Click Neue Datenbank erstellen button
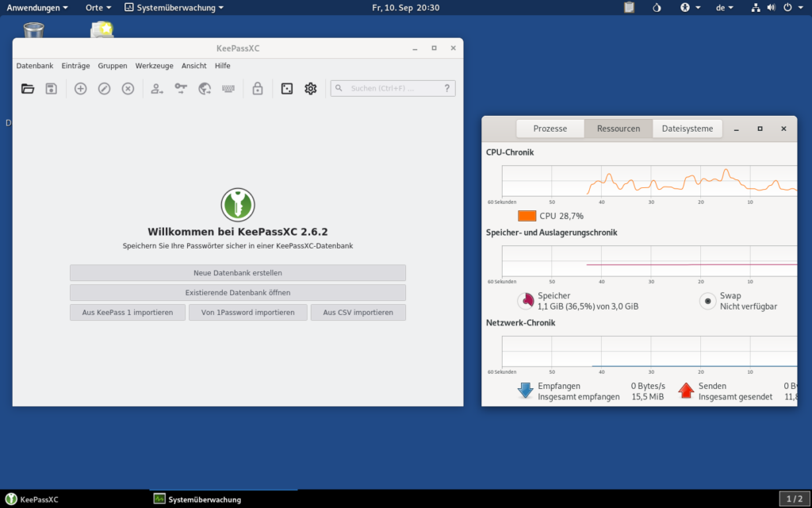This screenshot has width=812, height=508. click(238, 273)
